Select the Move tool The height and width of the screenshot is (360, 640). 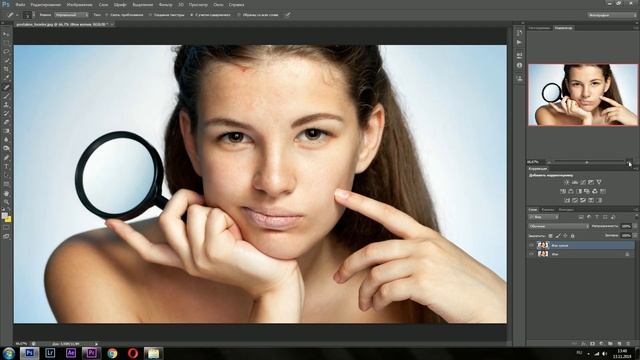pos(6,34)
